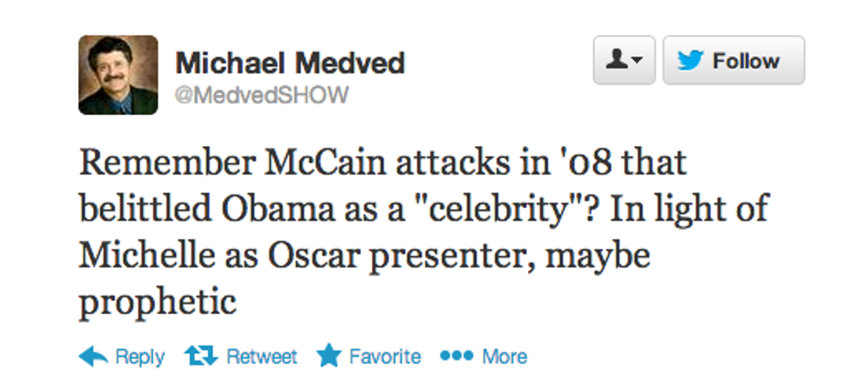The height and width of the screenshot is (385, 868).
Task: Open Michael Medved's profile photo
Action: click(x=118, y=74)
